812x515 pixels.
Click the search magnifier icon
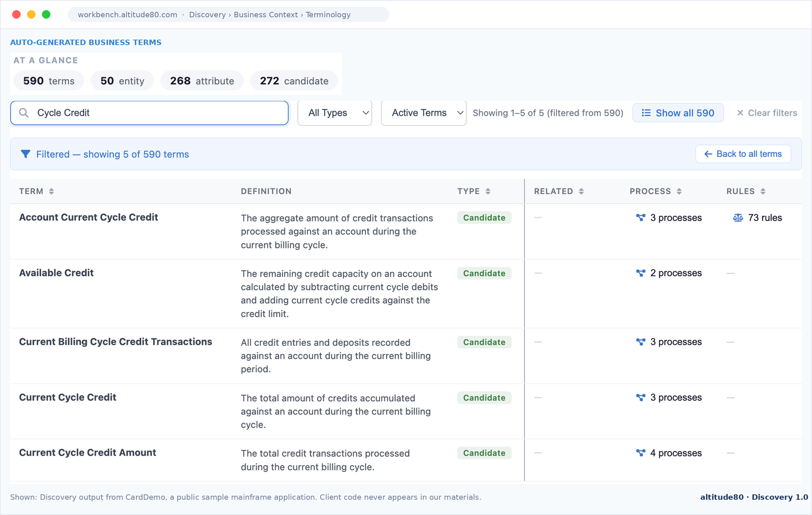click(24, 113)
